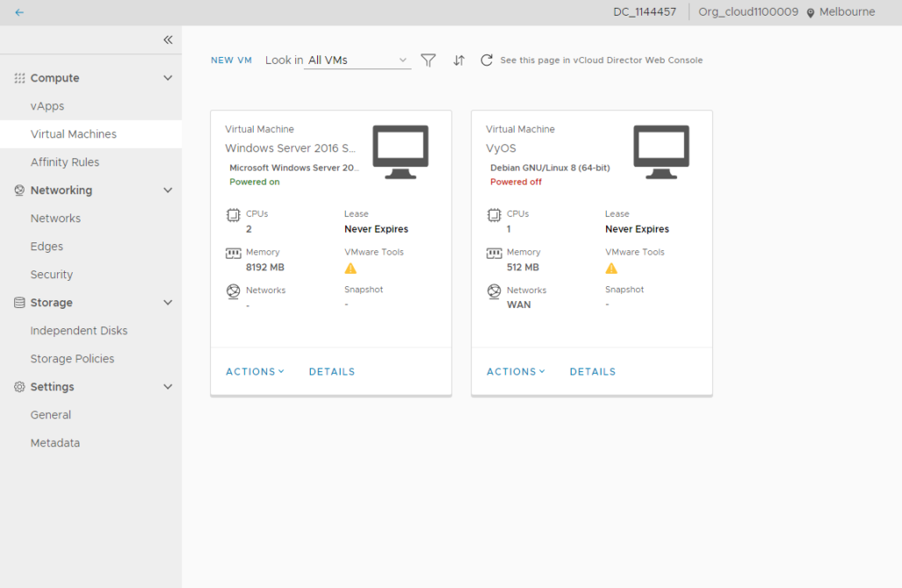Click the CPU icon on VyOS card
The height and width of the screenshot is (588, 902).
click(x=494, y=215)
